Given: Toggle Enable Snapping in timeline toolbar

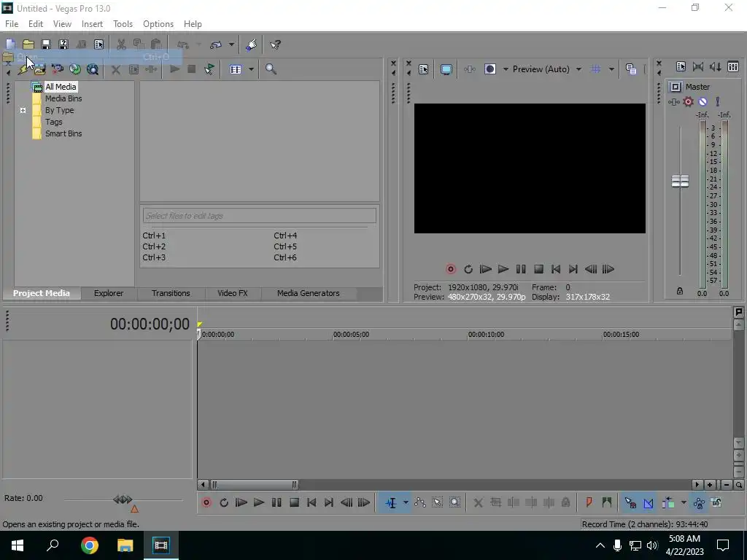Looking at the screenshot, I should point(630,503).
